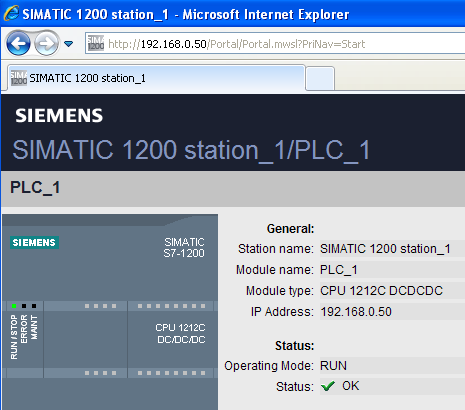Click the Internet Explorer logo in title bar
Viewport: 465px width, 410px height.
11,14
